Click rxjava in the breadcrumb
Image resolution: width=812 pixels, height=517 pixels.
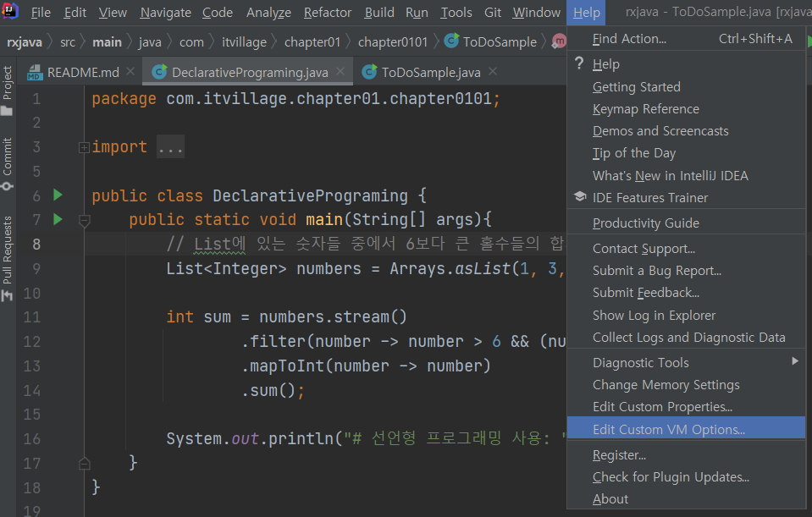[x=25, y=42]
